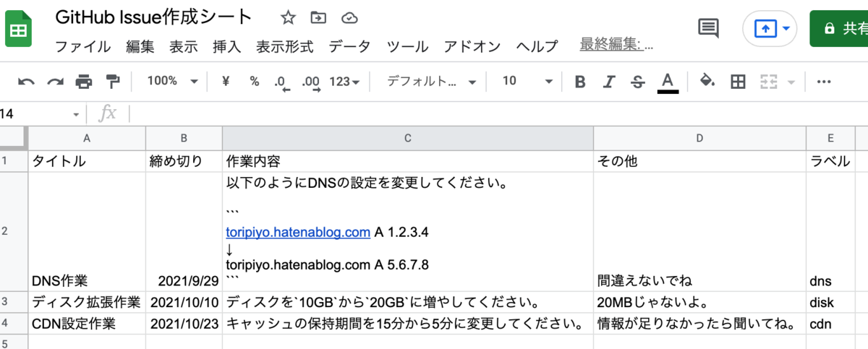Open the 表示 menu
This screenshot has height=349, width=868.
coord(183,46)
